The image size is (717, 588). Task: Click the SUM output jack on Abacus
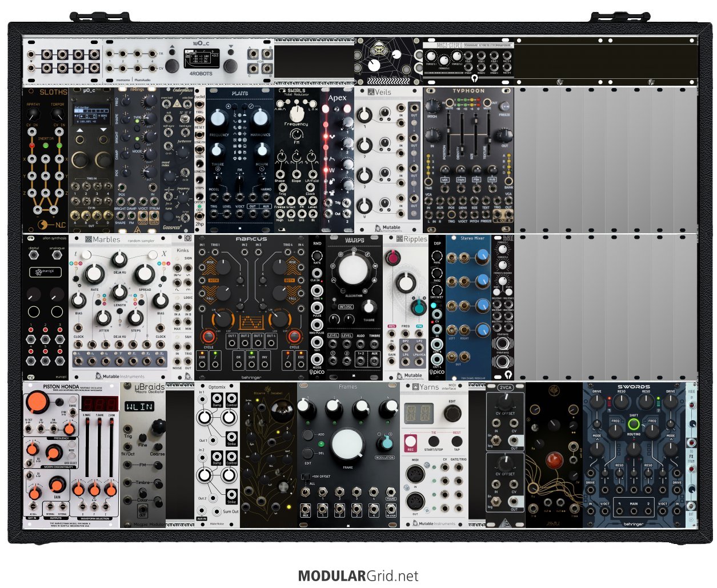(251, 364)
